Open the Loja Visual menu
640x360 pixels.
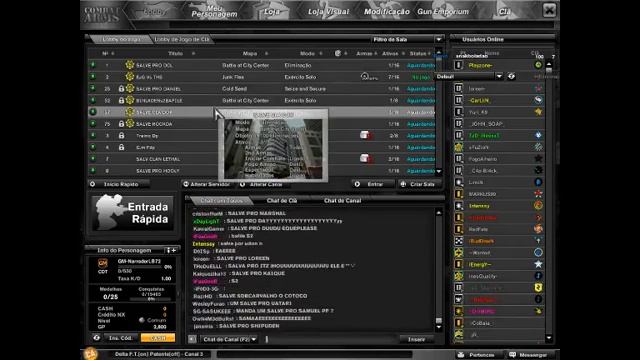point(328,12)
